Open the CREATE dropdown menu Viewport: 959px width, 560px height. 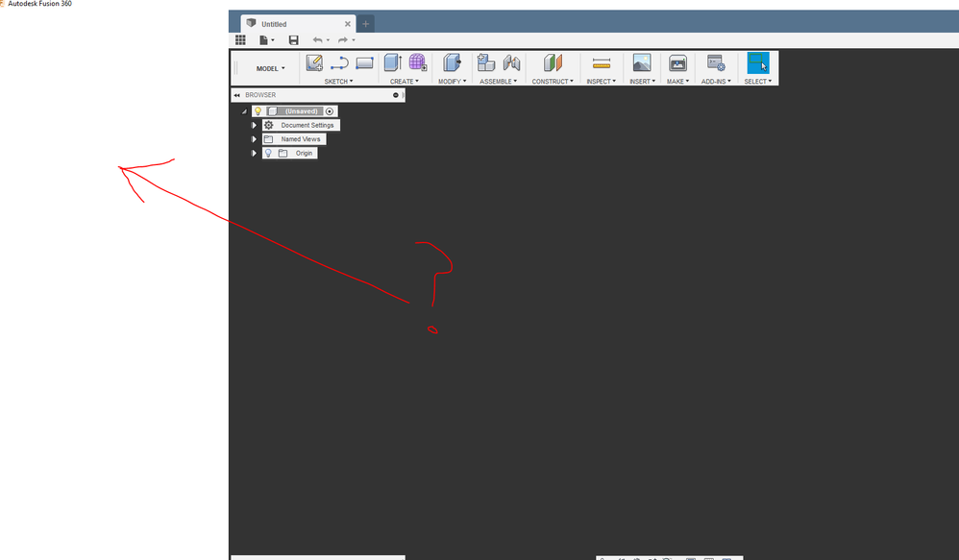tap(405, 82)
